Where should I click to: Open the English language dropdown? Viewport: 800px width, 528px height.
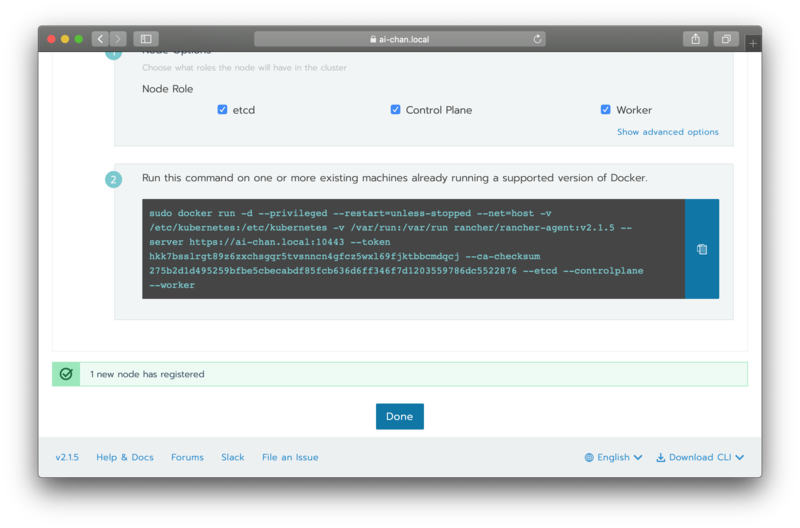pos(613,457)
